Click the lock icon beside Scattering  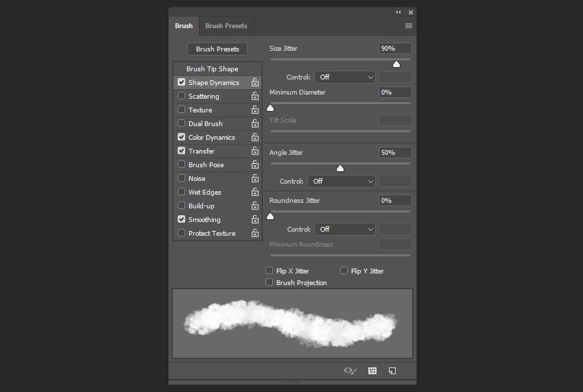[x=254, y=97]
